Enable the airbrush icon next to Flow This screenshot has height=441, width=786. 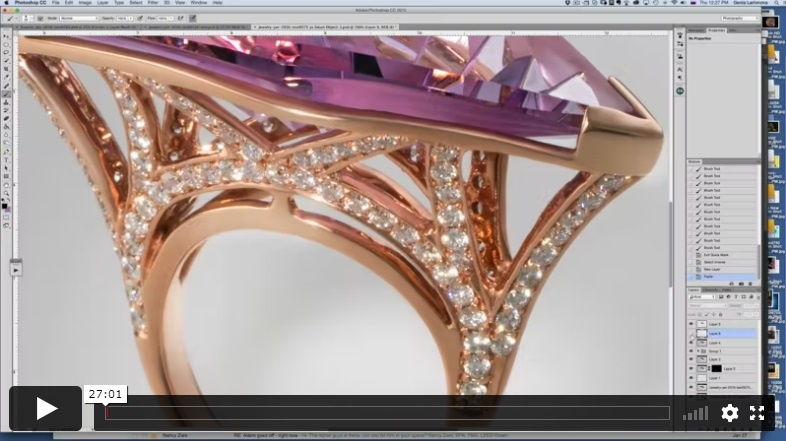(180, 19)
